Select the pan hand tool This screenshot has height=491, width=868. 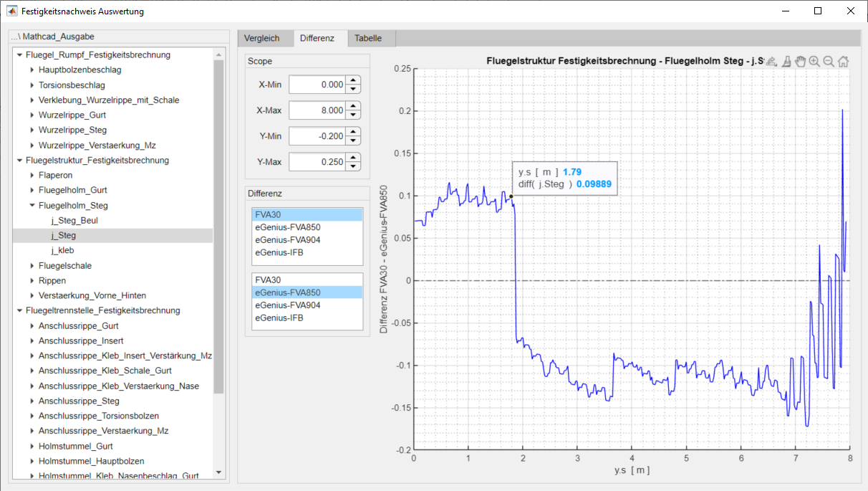801,62
